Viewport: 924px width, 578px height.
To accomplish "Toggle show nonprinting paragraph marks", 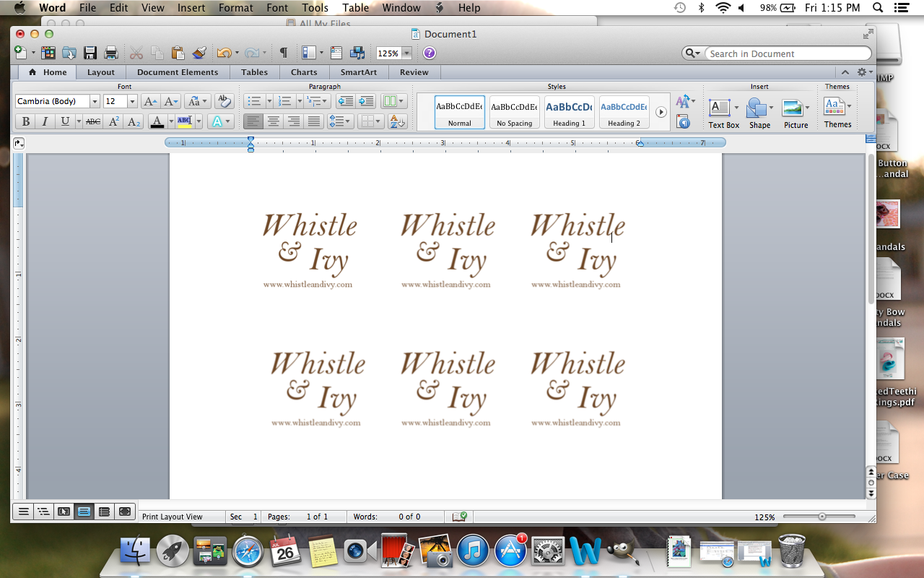I will pos(284,53).
